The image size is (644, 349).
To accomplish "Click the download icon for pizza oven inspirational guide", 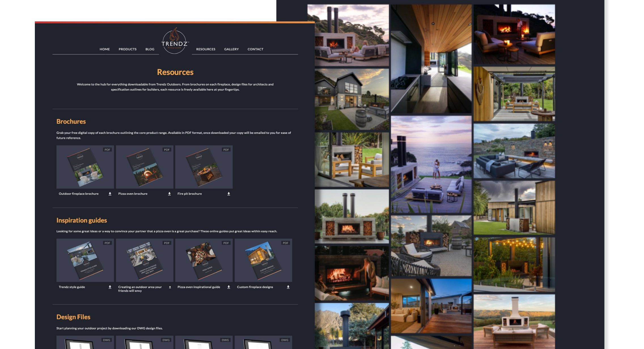I will click(228, 287).
